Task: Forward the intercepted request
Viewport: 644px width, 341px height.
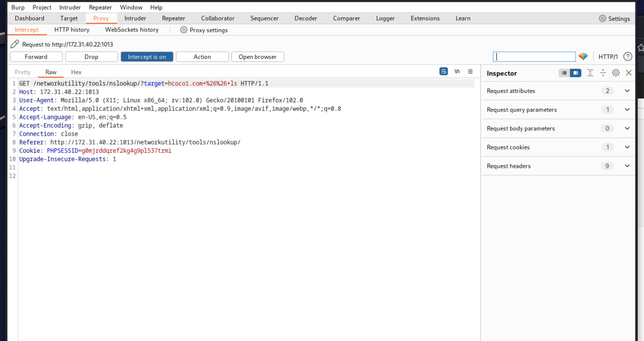Action: (36, 57)
